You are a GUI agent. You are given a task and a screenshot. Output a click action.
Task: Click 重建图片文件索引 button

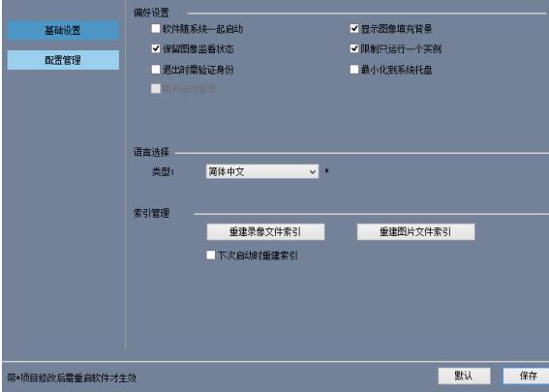(x=415, y=231)
